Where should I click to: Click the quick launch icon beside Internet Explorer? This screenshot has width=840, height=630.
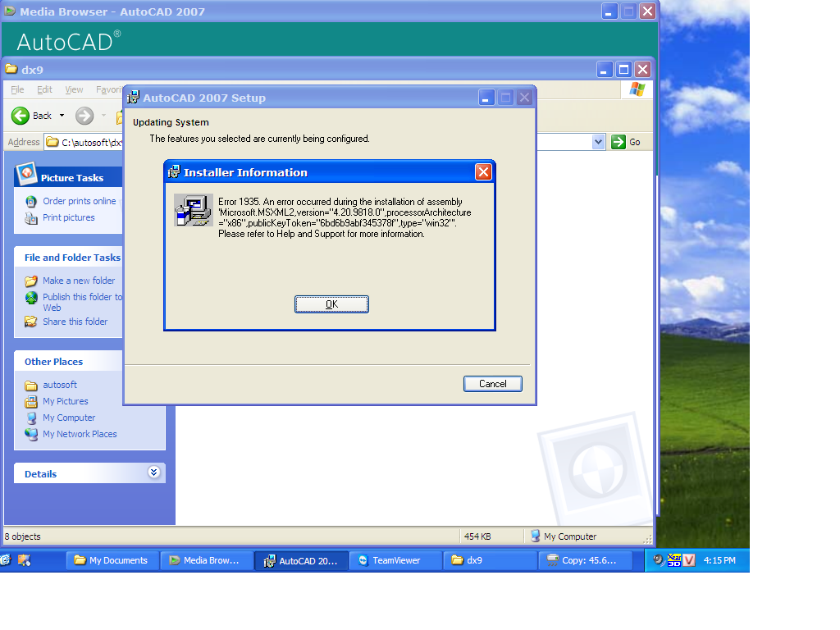[24, 560]
